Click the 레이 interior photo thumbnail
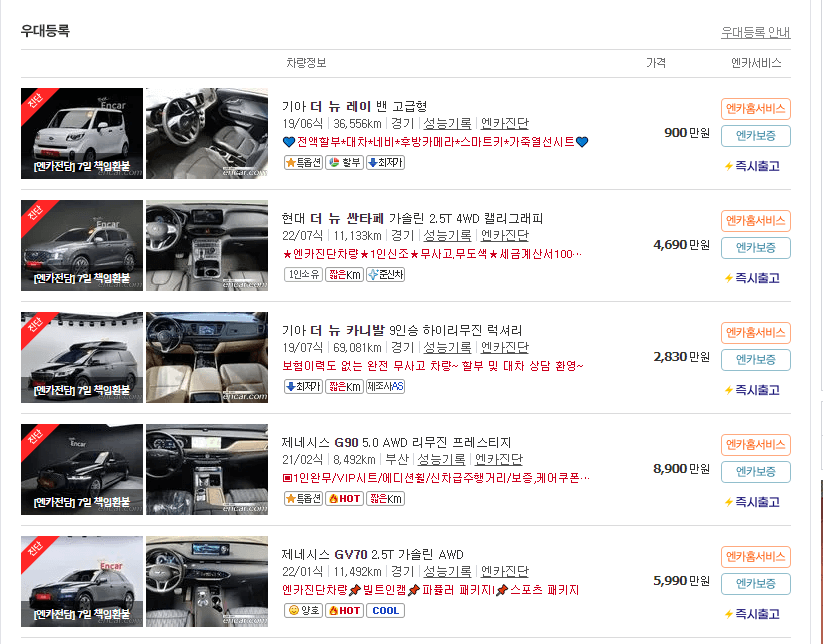This screenshot has width=823, height=644. click(206, 133)
